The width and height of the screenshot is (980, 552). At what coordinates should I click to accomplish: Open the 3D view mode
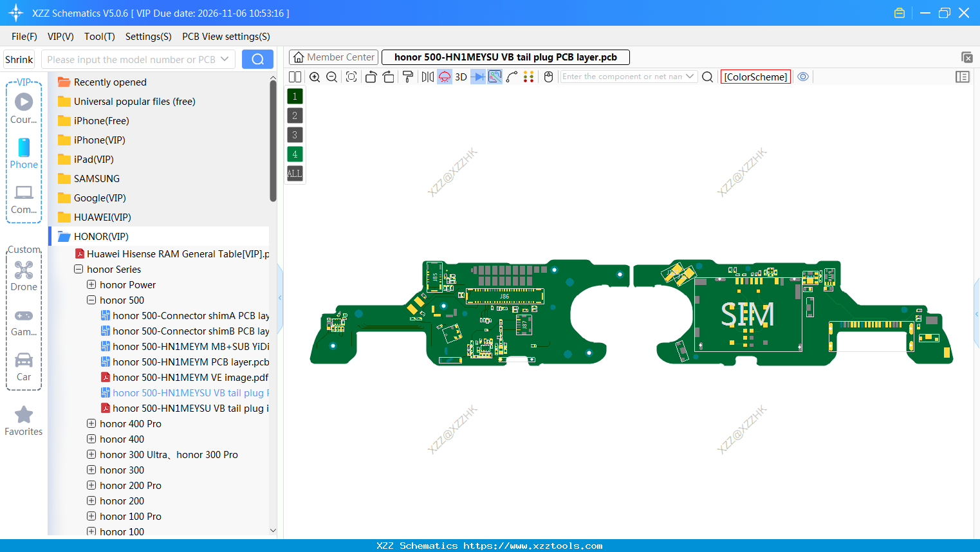459,77
